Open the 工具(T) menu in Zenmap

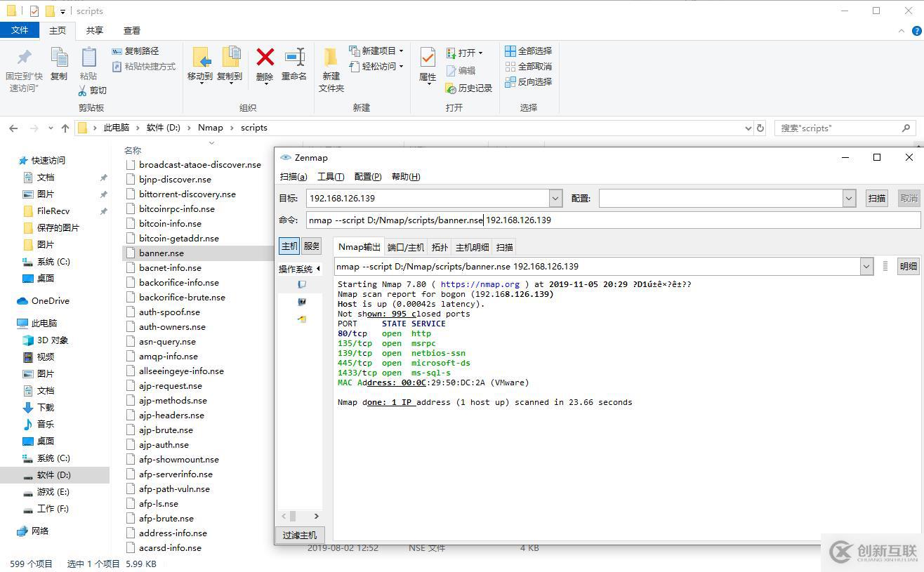pos(331,177)
